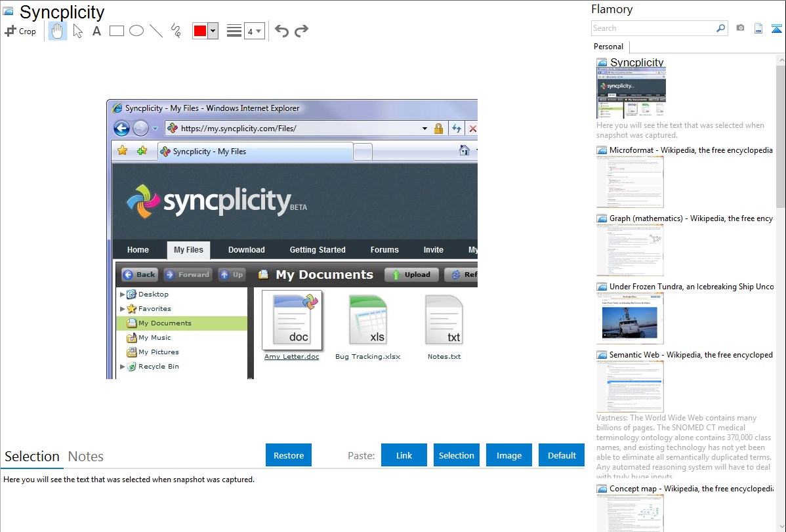Click the Bug Tracking.xlsx file icon

pyautogui.click(x=368, y=320)
